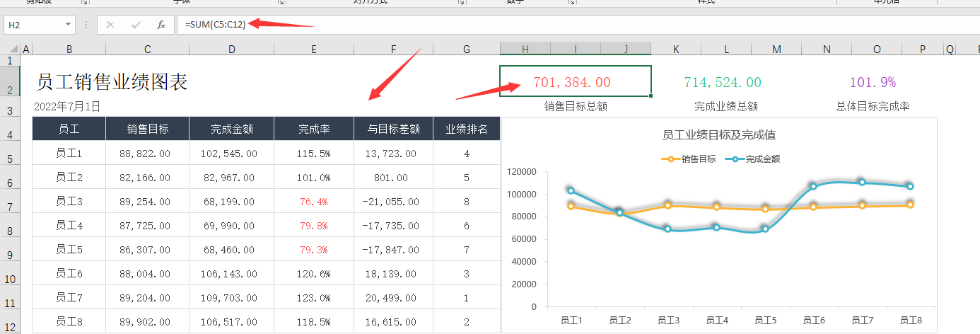The image size is (980, 334).
Task: Click the 销售目标 table header cell
Action: [x=148, y=129]
